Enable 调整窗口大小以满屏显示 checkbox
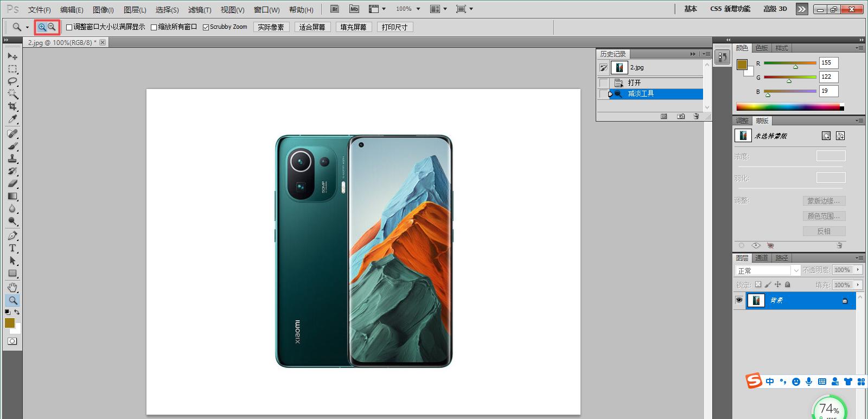 [69, 27]
